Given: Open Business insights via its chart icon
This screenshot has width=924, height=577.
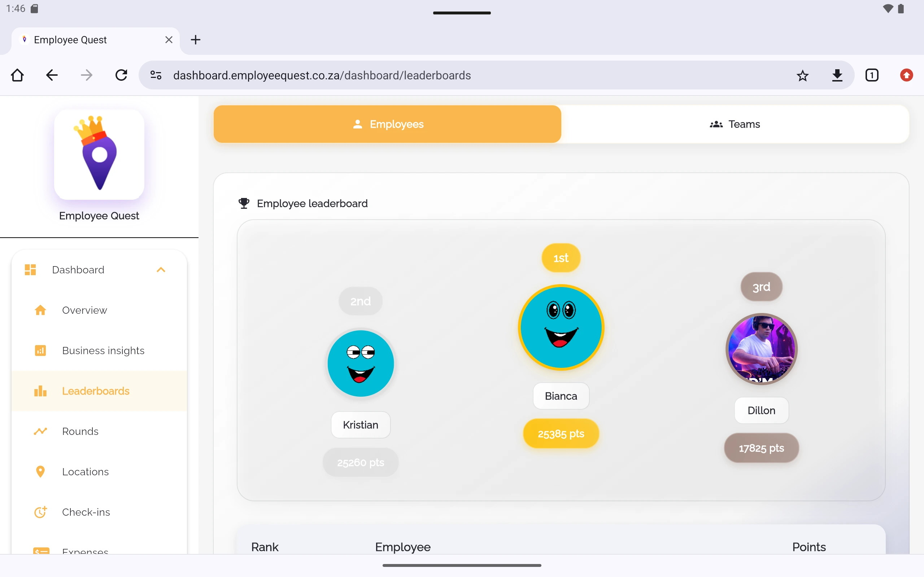Looking at the screenshot, I should 40,350.
